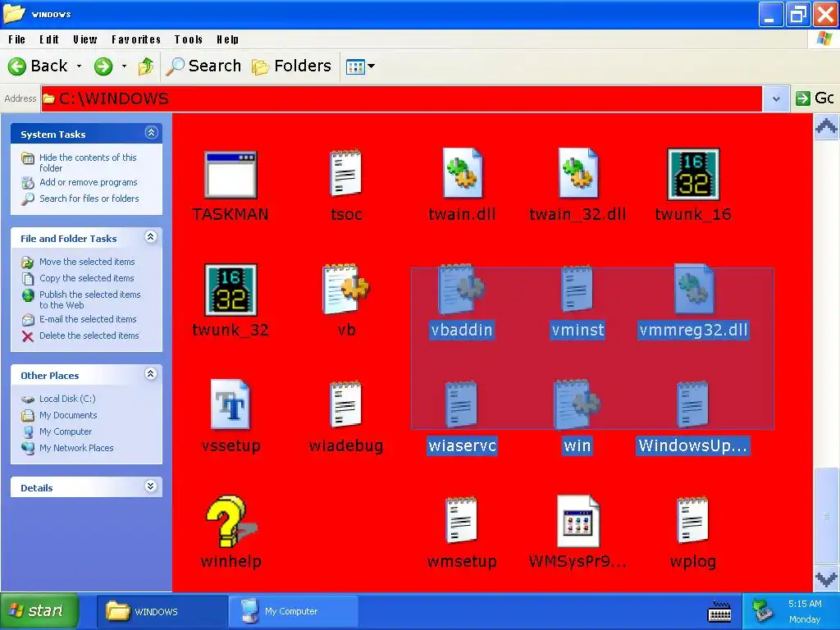Select the win configuration file icon
The image size is (840, 630).
(577, 404)
